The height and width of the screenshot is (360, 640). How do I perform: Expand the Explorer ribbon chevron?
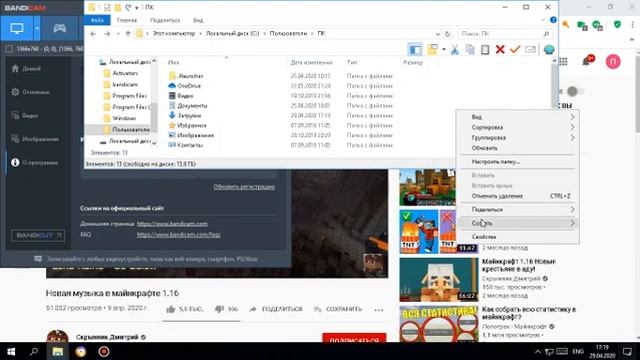pyautogui.click(x=542, y=20)
